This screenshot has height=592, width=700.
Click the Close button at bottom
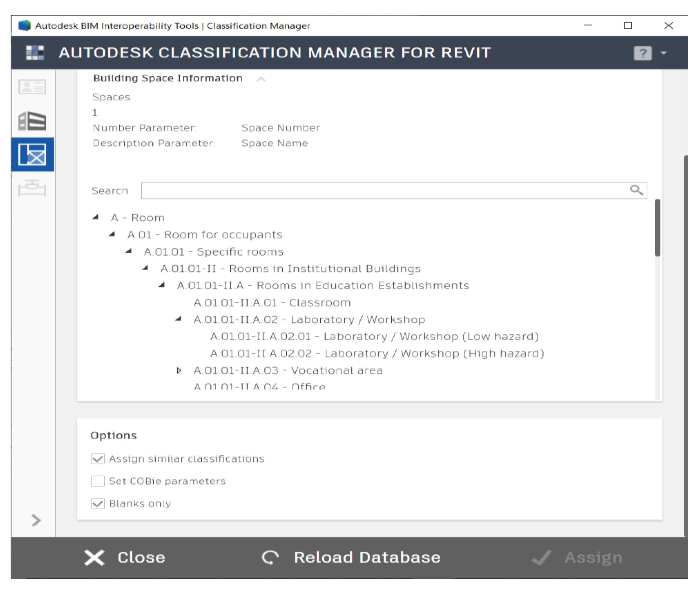[125, 558]
